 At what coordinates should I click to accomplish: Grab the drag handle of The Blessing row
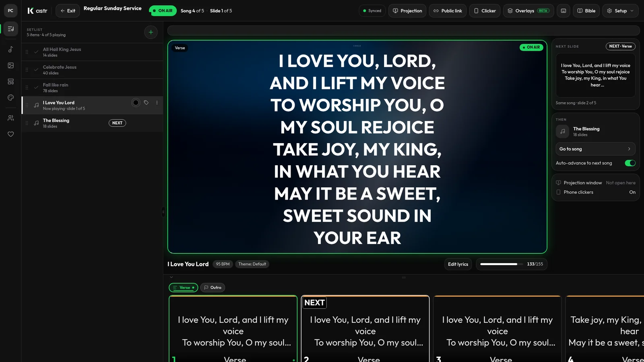tap(27, 123)
